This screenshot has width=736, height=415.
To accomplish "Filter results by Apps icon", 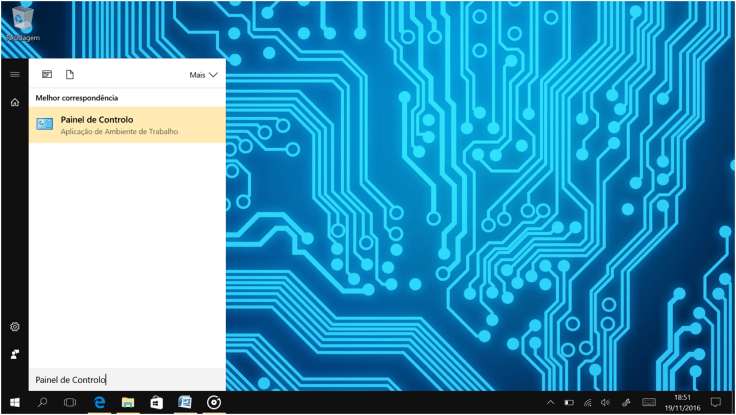I will pyautogui.click(x=46, y=75).
